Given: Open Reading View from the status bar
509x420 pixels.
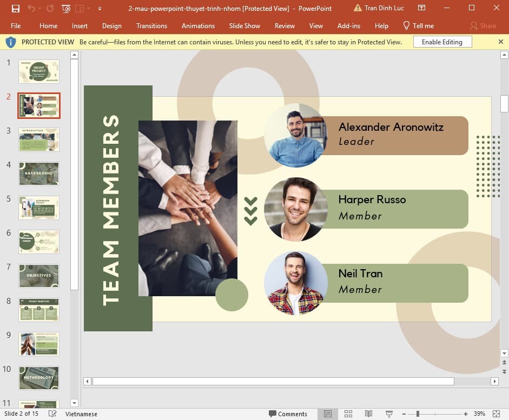Looking at the screenshot, I should (369, 414).
